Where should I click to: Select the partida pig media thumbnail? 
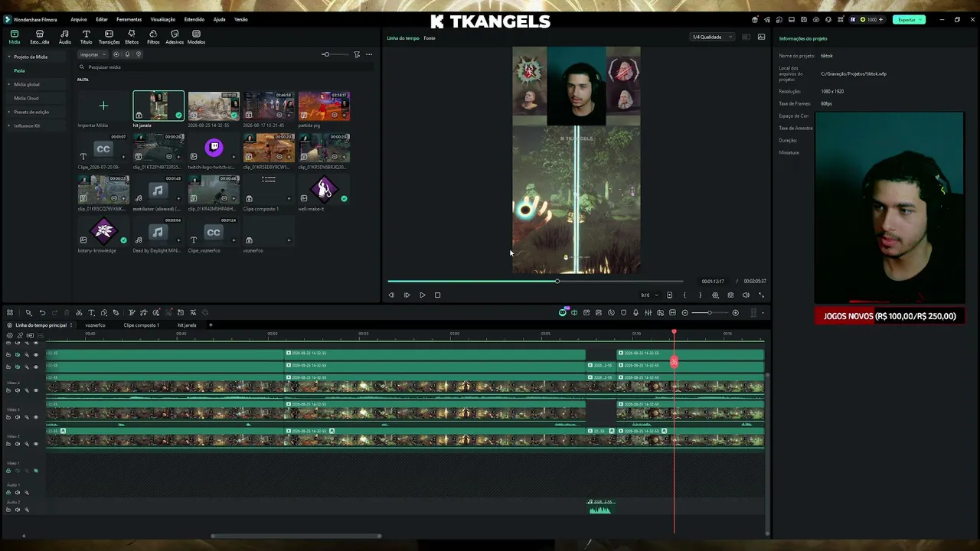(x=324, y=106)
